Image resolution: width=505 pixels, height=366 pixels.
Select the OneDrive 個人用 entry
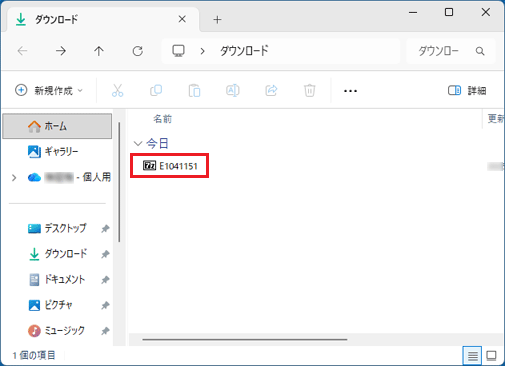click(69, 177)
